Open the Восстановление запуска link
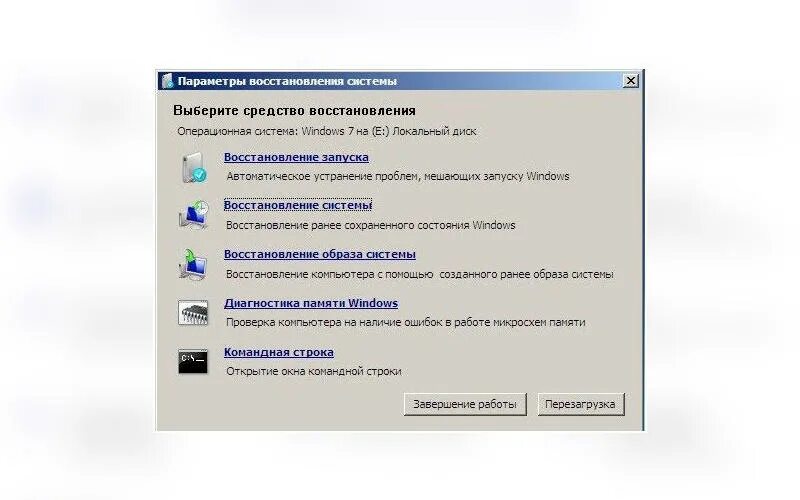 [x=296, y=157]
